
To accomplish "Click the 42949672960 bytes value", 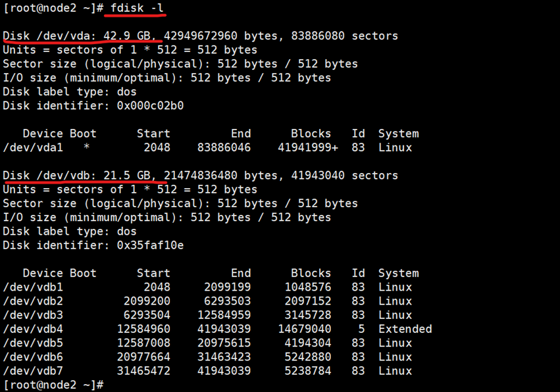I will (200, 36).
